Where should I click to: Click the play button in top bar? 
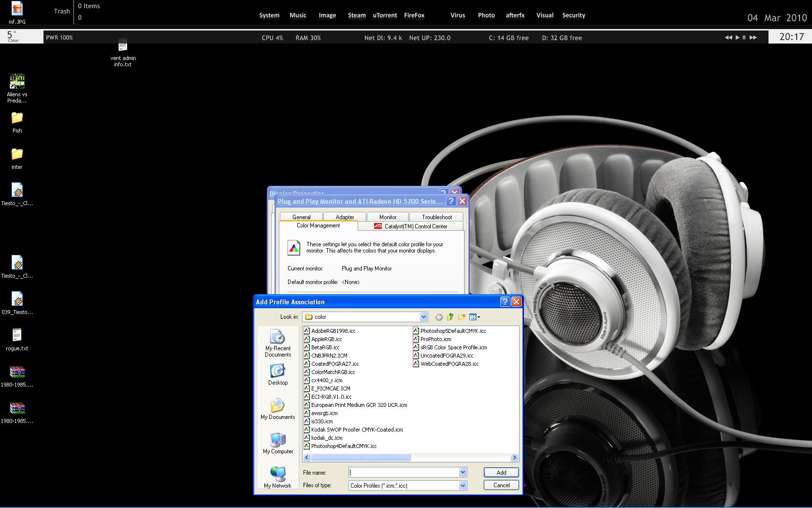pyautogui.click(x=738, y=37)
